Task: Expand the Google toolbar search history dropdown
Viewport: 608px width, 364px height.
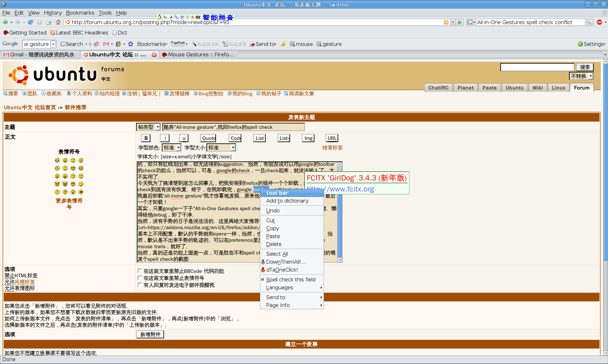Action: [53, 44]
